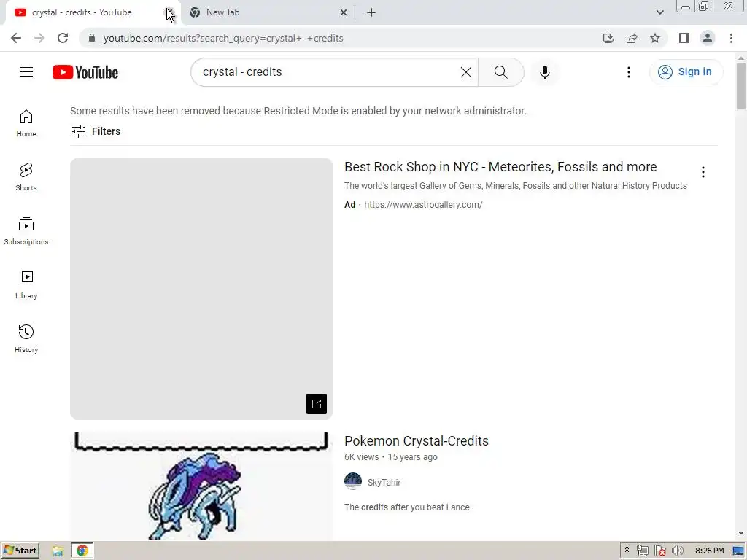Image resolution: width=747 pixels, height=560 pixels.
Task: Click the ad description about Gems, Minerals, Fossils
Action: [516, 186]
